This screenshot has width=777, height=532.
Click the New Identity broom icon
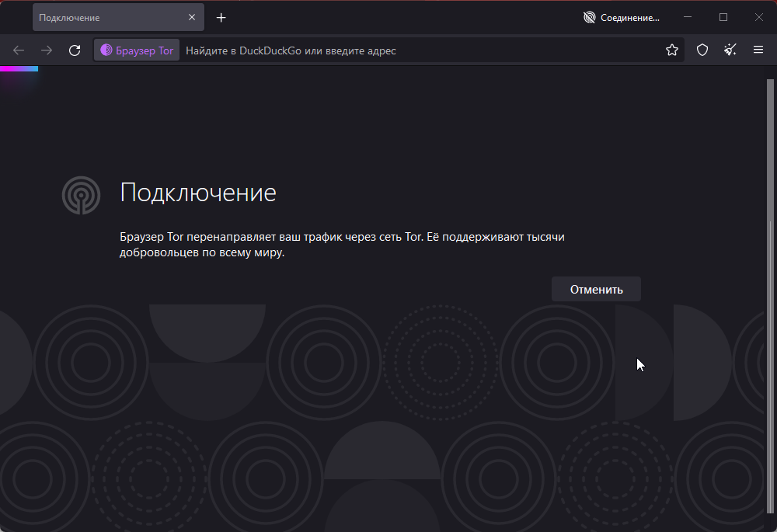coord(730,50)
